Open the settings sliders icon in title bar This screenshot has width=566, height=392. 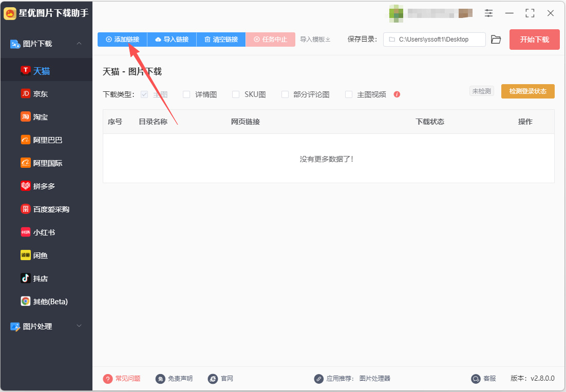pos(488,13)
